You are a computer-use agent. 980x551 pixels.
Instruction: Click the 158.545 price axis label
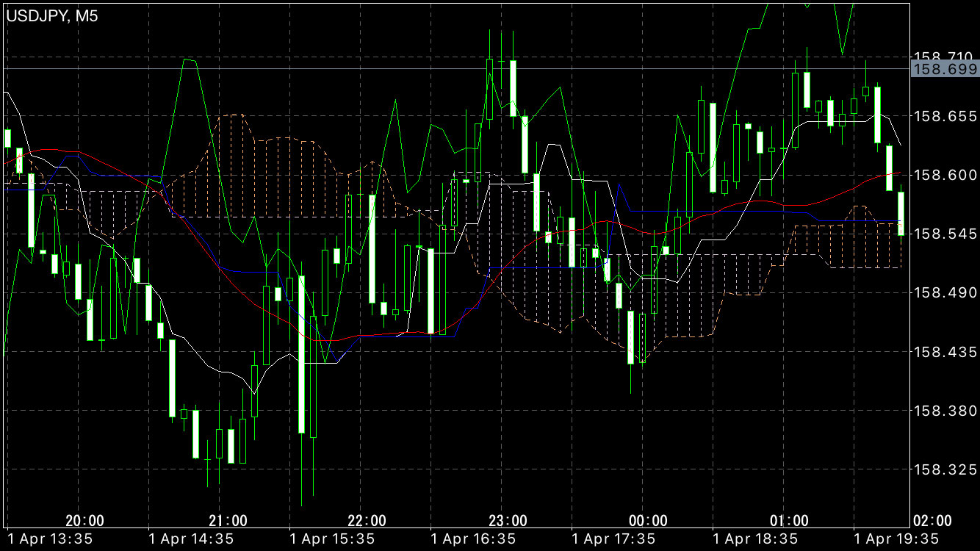(943, 234)
